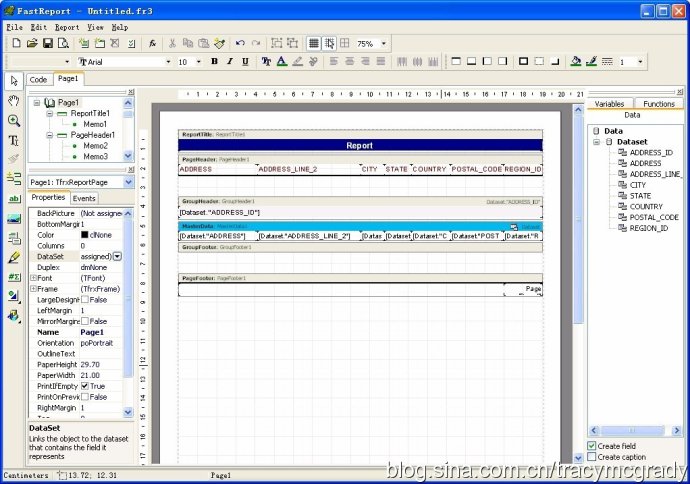This screenshot has width=690, height=484.
Task: Select the Zoom magnifier tool
Action: click(x=14, y=121)
